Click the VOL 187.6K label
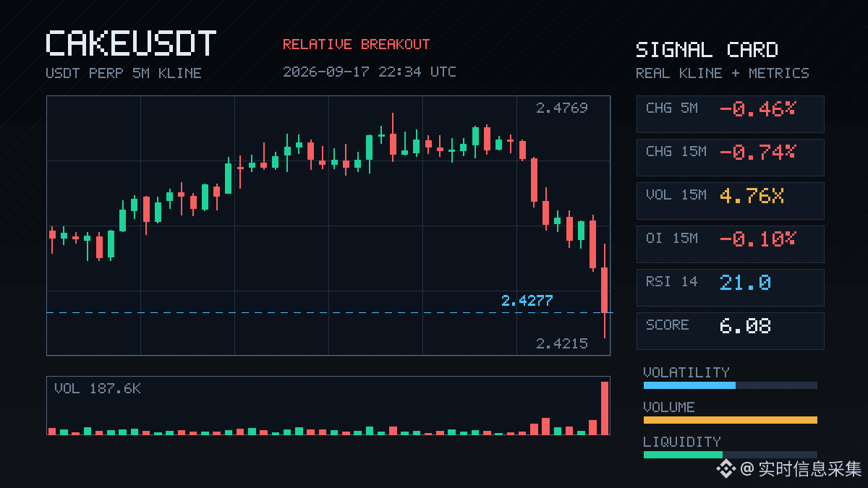 click(98, 389)
